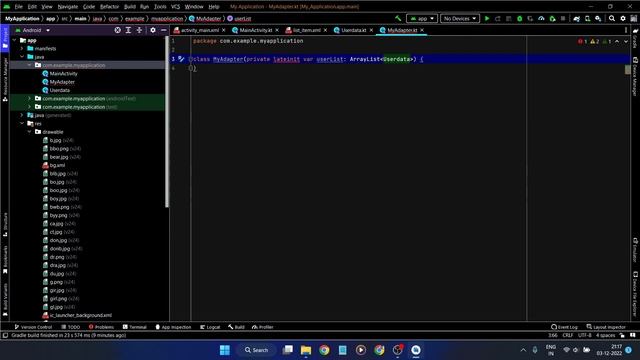The image size is (640, 360).
Task: Click Windows Start button
Action: (224, 350)
